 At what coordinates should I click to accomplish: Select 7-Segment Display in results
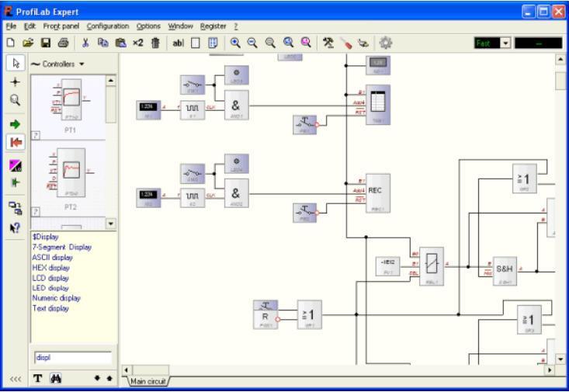(x=61, y=247)
